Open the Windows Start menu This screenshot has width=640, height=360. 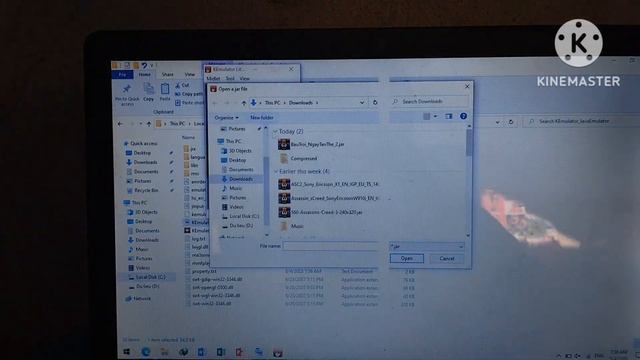[127, 352]
